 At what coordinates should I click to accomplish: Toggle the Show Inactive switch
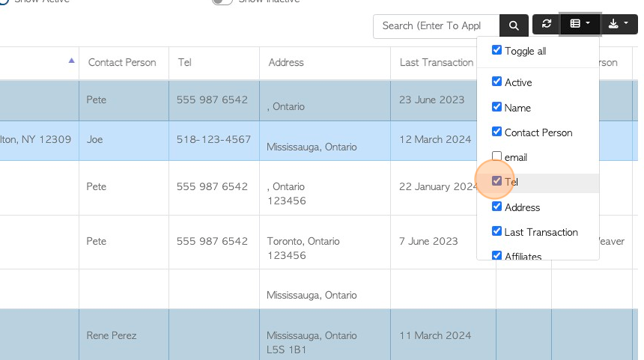(x=222, y=1)
